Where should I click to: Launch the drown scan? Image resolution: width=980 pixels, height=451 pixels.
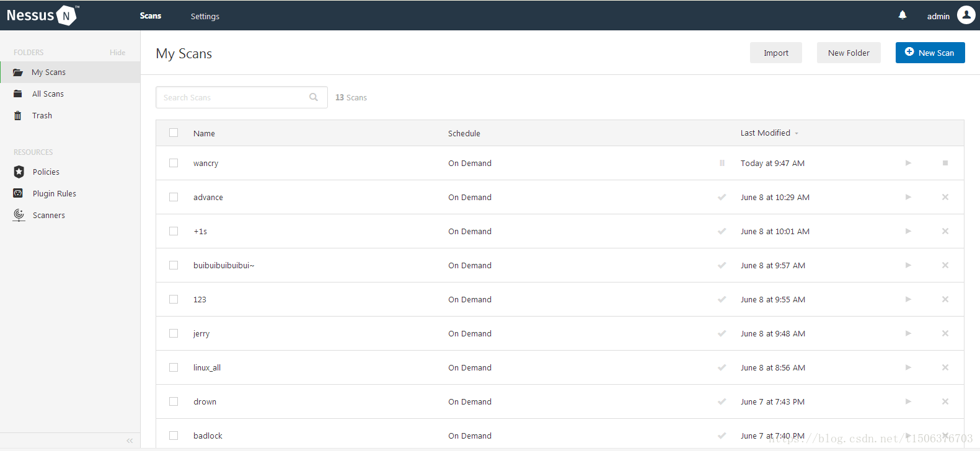[908, 401]
